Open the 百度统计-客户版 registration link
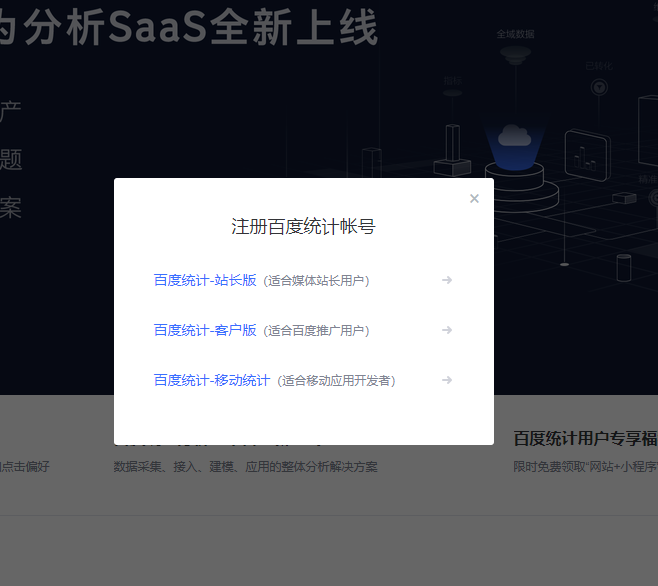The height and width of the screenshot is (586, 658). pos(205,330)
